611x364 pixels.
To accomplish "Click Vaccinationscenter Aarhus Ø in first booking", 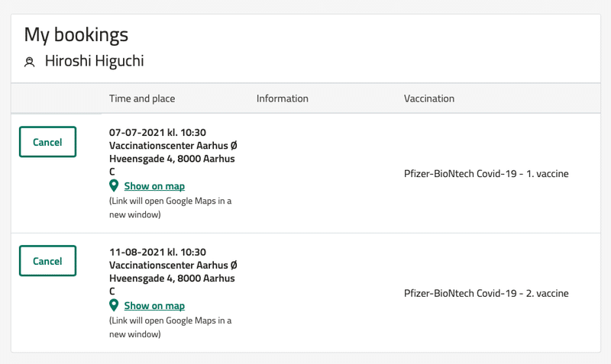I will [x=173, y=146].
